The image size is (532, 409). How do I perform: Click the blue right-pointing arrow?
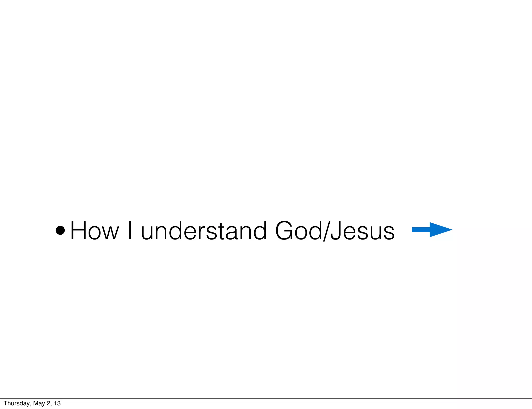point(432,230)
